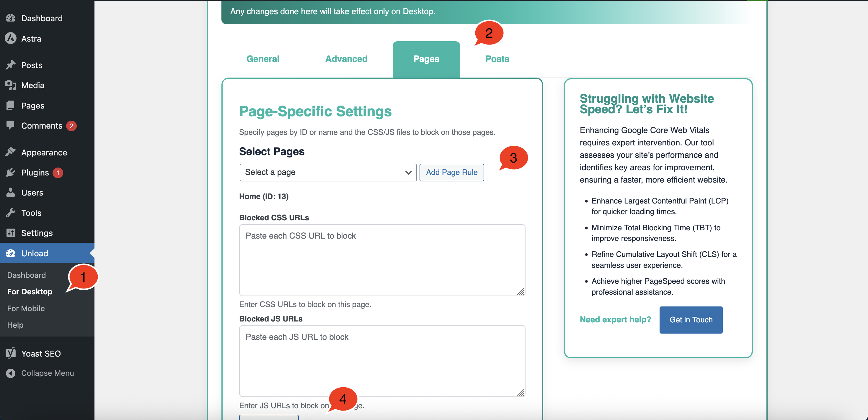Click the Pages stack icon
The height and width of the screenshot is (420, 868).
[10, 105]
